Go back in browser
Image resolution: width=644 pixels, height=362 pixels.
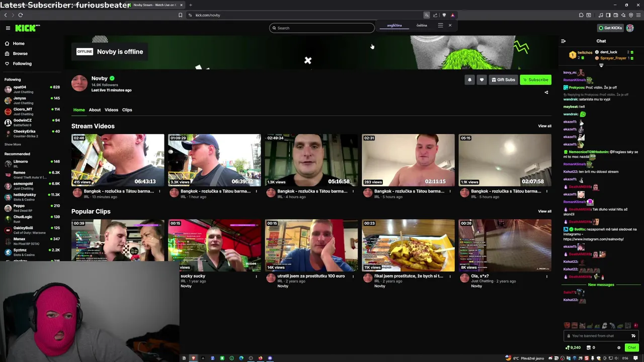[6, 15]
